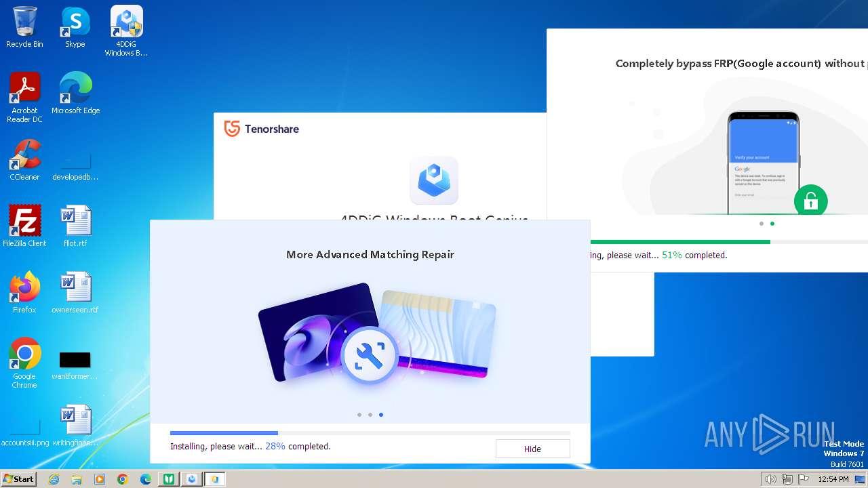The image size is (868, 488).
Task: Open the Action Center flag icon
Action: [804, 479]
